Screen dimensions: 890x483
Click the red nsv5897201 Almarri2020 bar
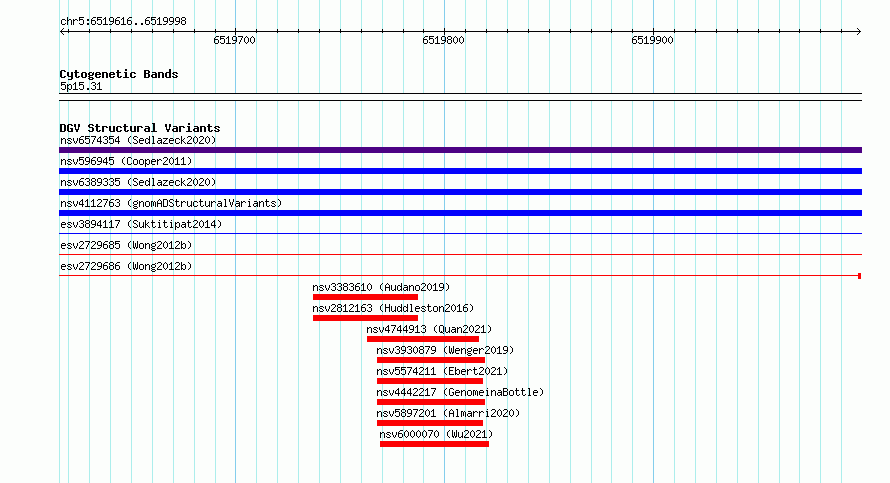pyautogui.click(x=430, y=423)
